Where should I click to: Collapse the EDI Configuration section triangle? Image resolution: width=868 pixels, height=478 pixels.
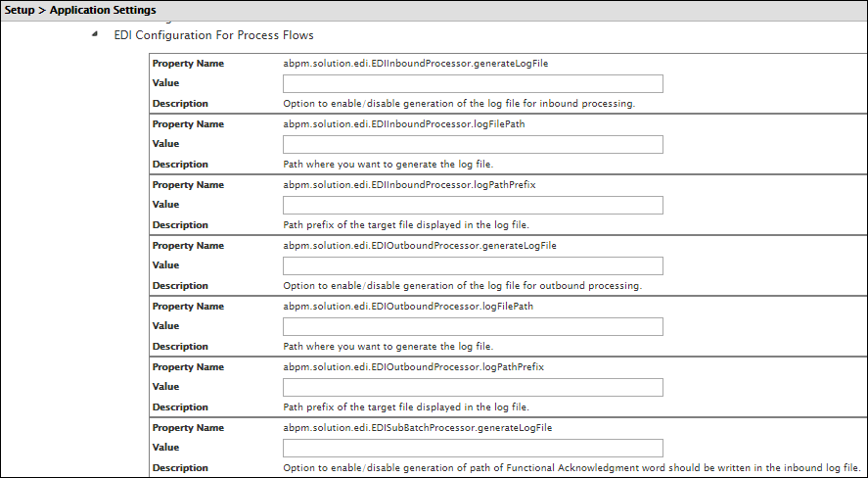95,35
